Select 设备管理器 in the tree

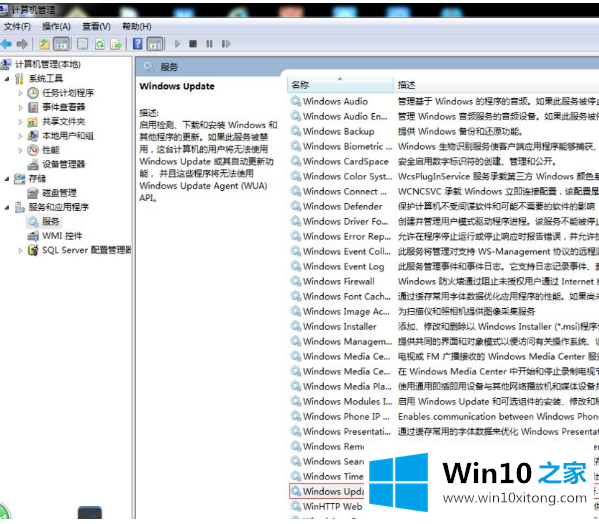(63, 164)
